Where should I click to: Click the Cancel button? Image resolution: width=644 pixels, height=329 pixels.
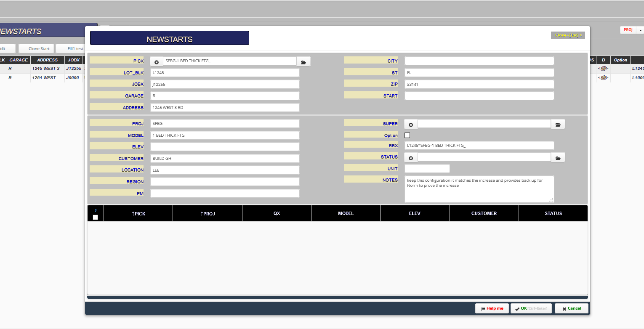(x=571, y=308)
